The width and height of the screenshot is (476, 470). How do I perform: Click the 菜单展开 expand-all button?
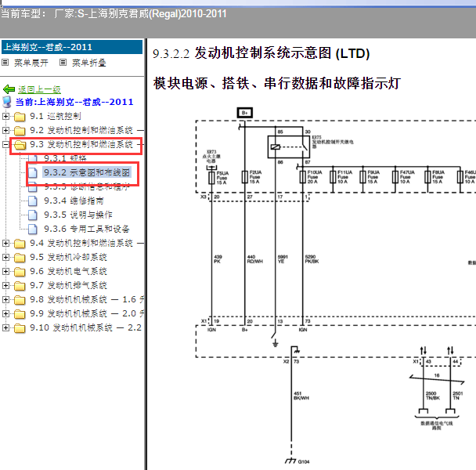(x=31, y=63)
